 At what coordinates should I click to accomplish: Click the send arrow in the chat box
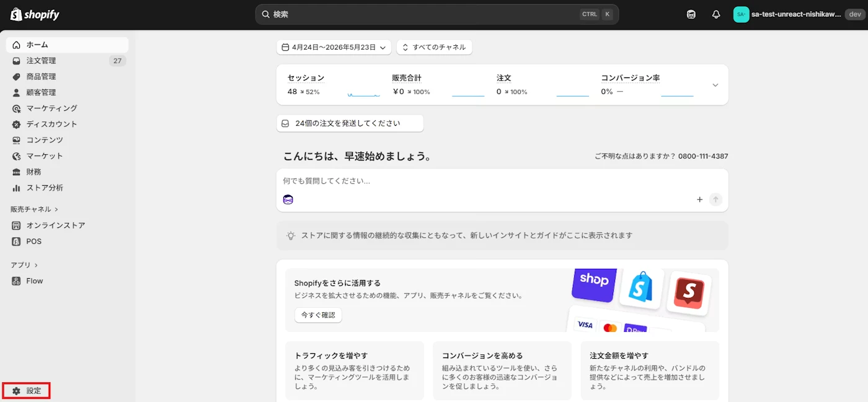click(x=716, y=199)
